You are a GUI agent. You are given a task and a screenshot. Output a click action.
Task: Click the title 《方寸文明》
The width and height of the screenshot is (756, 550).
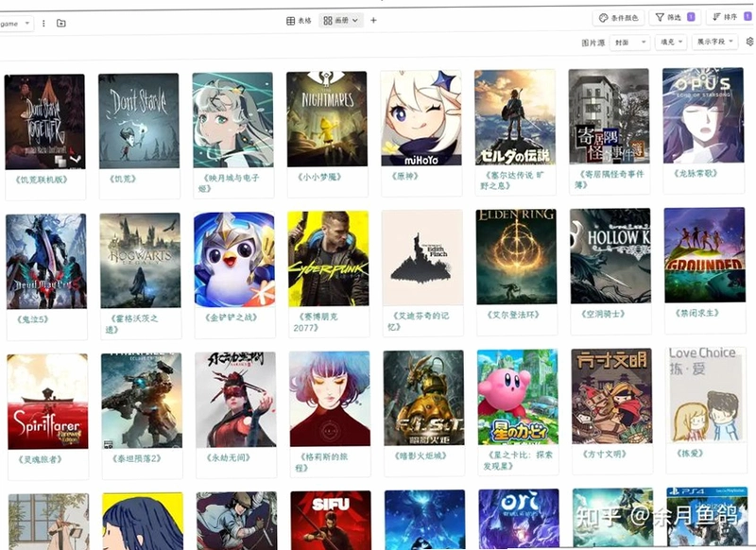pyautogui.click(x=605, y=454)
